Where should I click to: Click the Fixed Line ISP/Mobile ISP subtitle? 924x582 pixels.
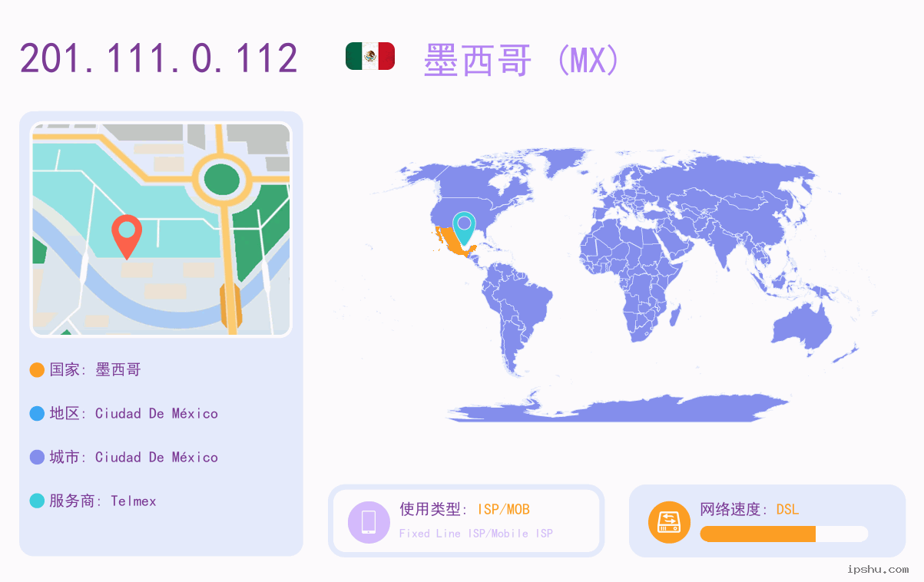[x=476, y=534]
